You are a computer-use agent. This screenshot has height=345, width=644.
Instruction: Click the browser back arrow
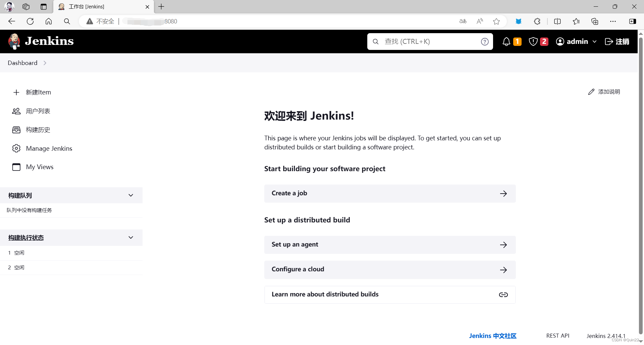click(12, 21)
